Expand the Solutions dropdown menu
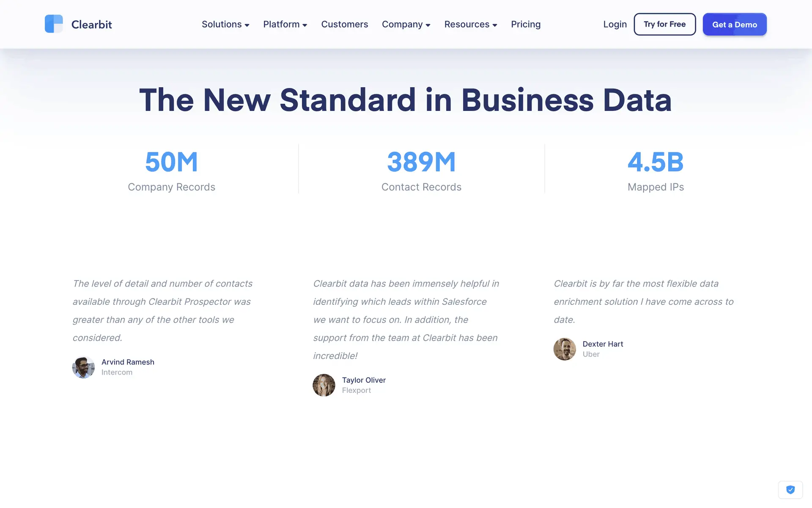812x508 pixels. click(225, 25)
